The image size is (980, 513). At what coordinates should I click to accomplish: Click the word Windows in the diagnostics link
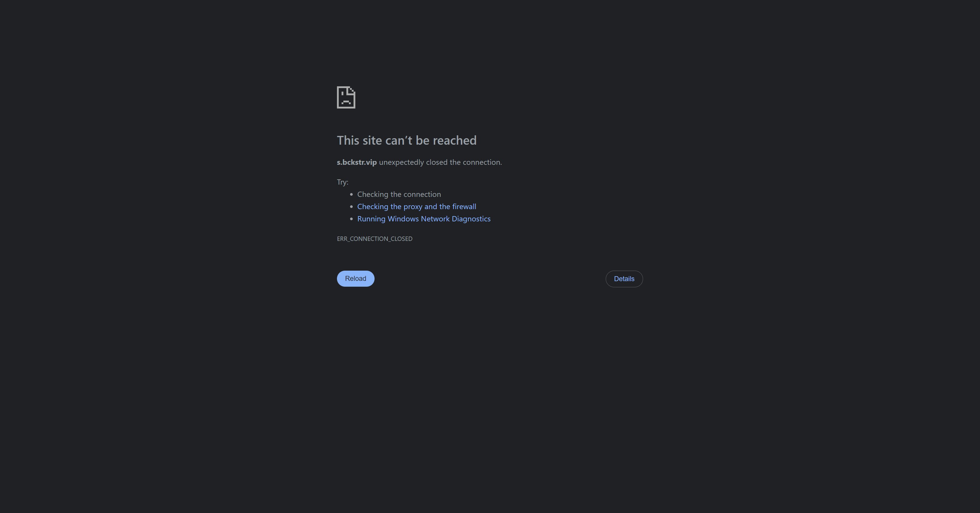[403, 219]
